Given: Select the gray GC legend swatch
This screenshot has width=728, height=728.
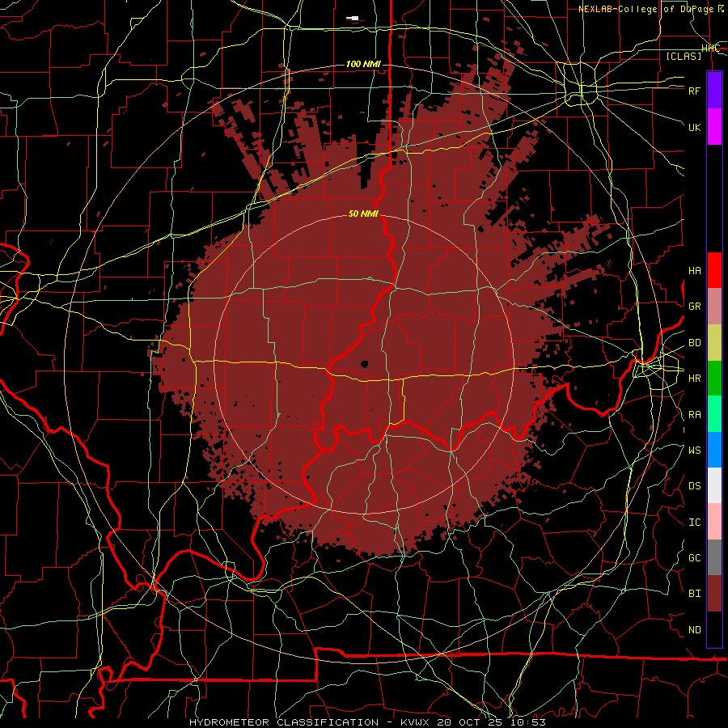Looking at the screenshot, I should (714, 557).
